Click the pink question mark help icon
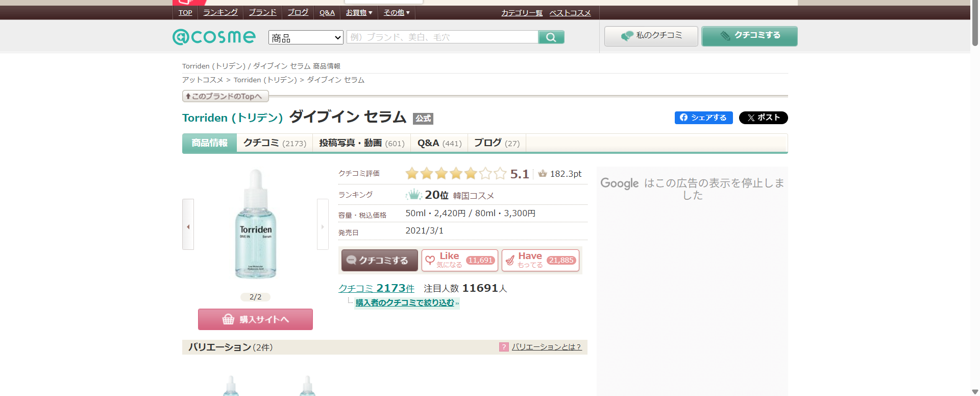 pyautogui.click(x=504, y=347)
